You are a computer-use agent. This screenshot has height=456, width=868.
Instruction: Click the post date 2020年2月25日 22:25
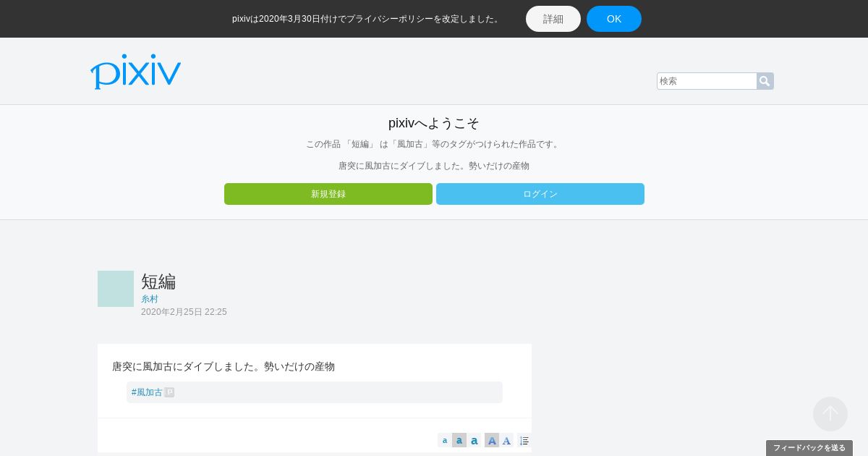coord(184,312)
